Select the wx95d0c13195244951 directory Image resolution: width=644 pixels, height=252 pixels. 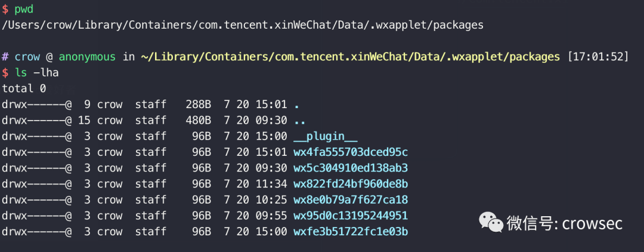(351, 216)
